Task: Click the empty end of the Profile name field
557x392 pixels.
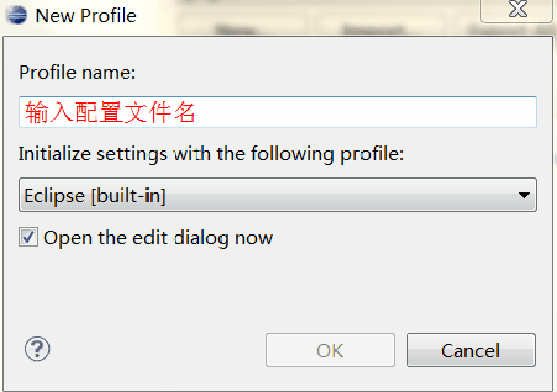Action: (x=366, y=112)
